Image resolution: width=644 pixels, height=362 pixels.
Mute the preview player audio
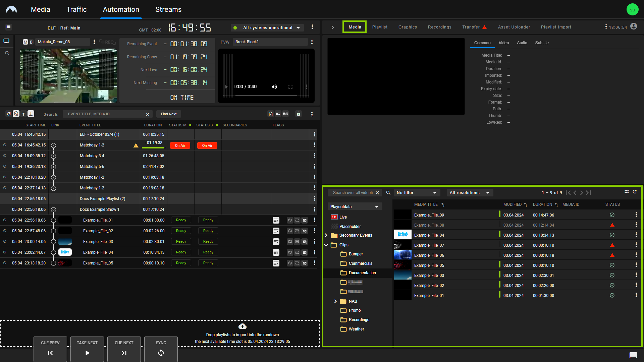point(274,86)
